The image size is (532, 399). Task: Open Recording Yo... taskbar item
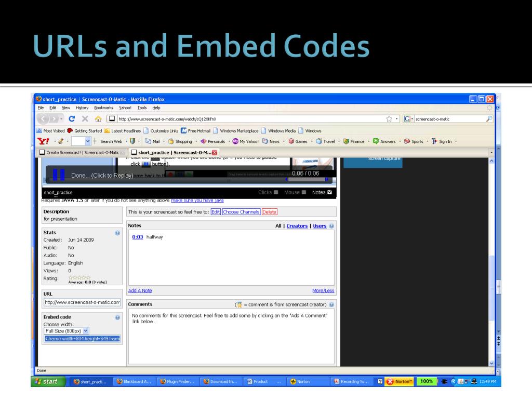coord(352,381)
